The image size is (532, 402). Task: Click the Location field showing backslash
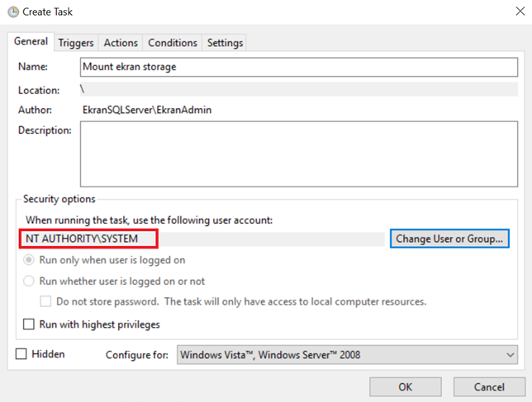299,89
